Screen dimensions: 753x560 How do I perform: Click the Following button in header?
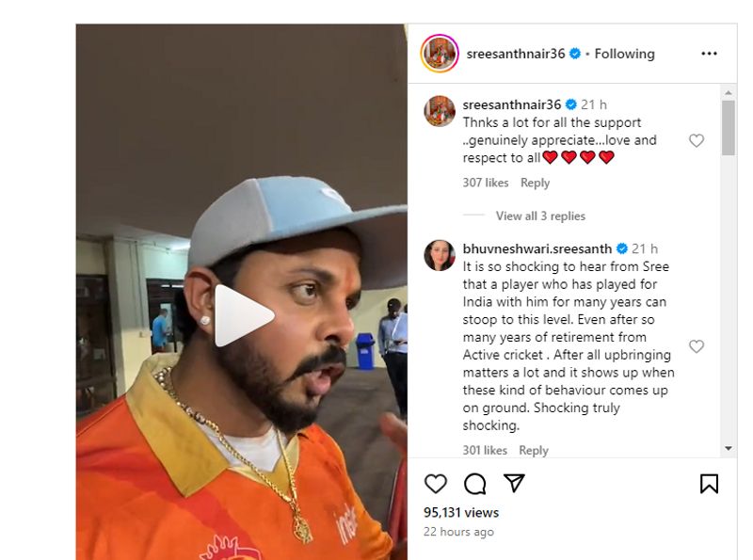click(624, 54)
